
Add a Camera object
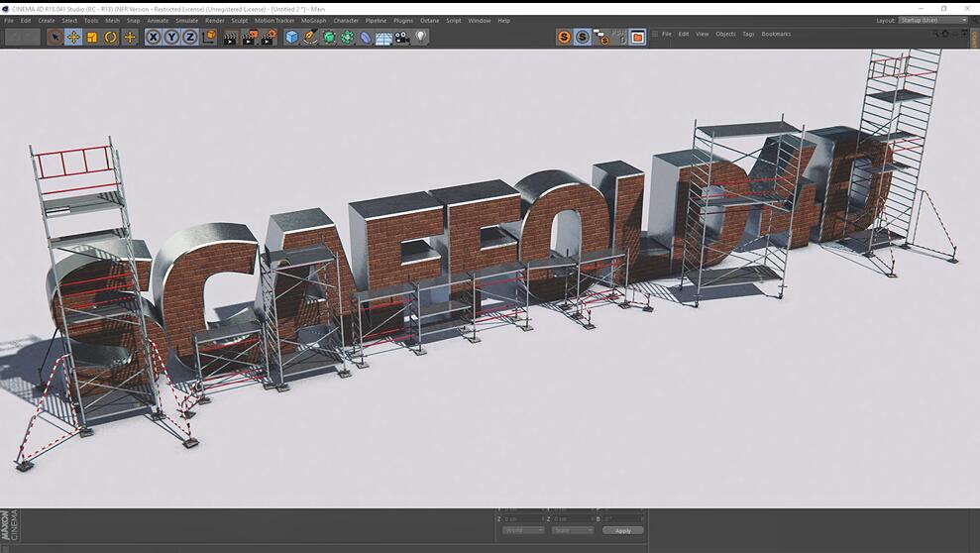point(402,38)
